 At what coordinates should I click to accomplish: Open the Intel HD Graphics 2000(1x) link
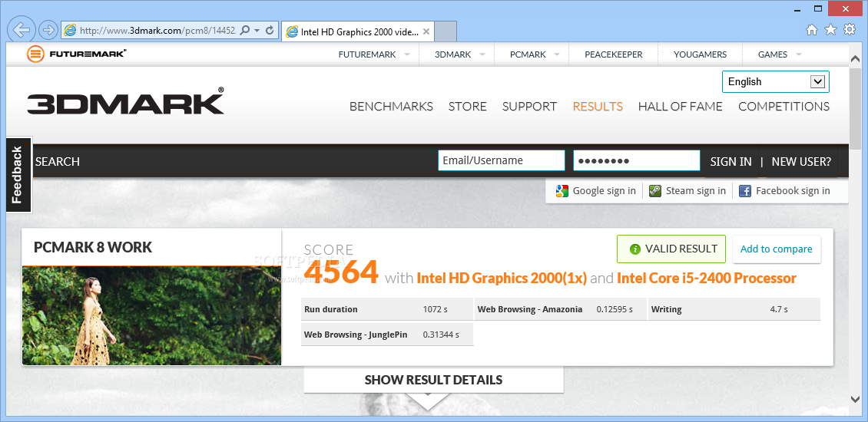coord(502,278)
